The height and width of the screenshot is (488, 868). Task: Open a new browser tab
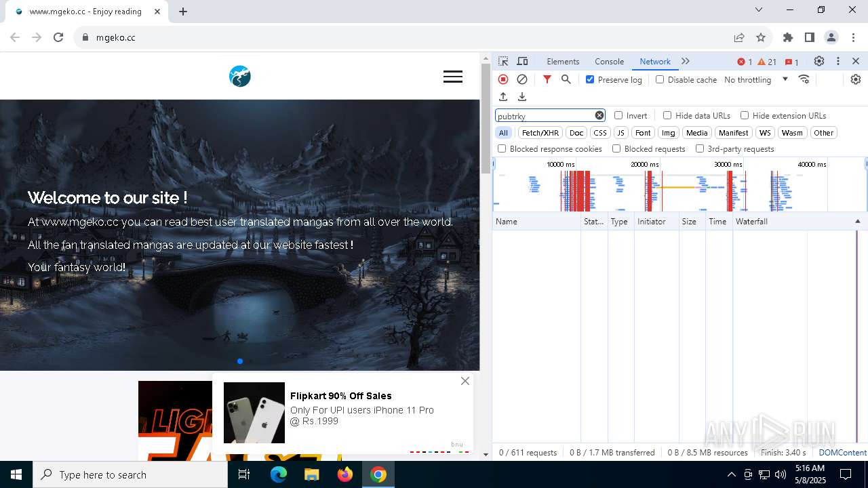pyautogui.click(x=183, y=12)
